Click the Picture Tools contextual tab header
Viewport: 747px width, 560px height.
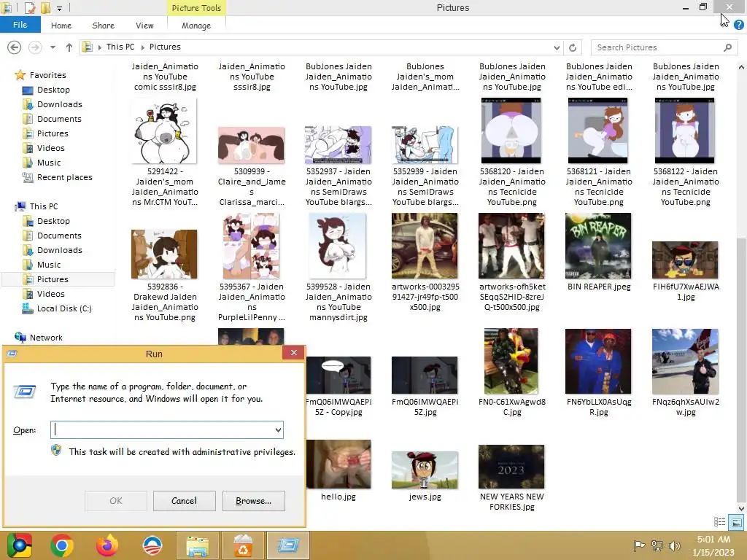coord(196,8)
